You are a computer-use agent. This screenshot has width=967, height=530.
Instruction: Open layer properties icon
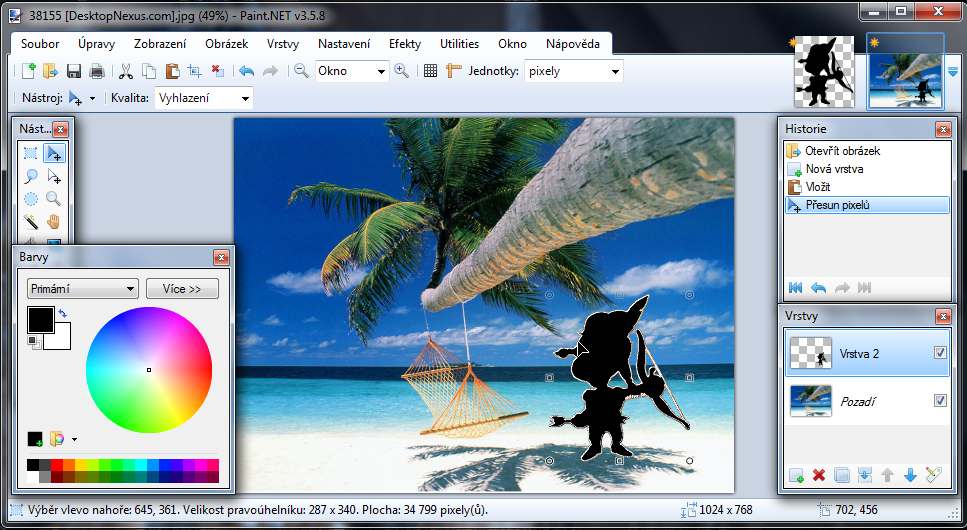click(934, 475)
